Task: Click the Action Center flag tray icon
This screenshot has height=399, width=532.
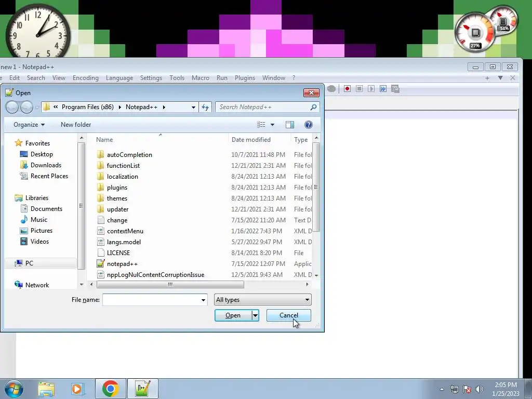Action: pyautogui.click(x=467, y=389)
